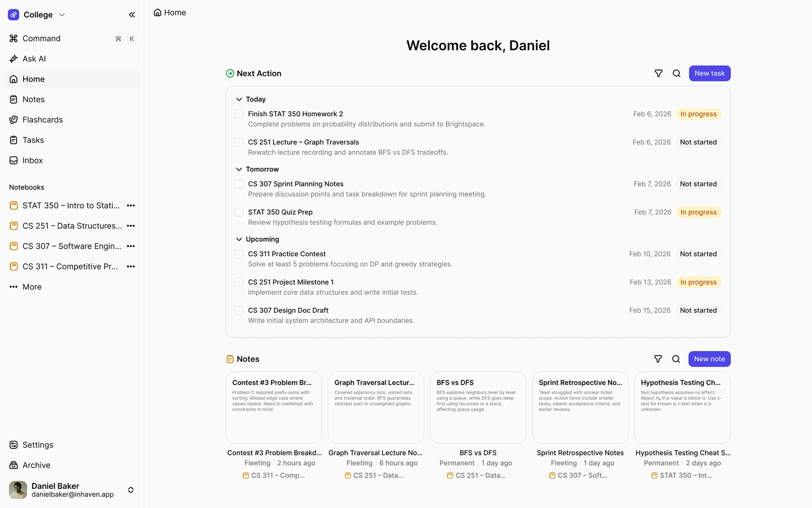Tick the CS 307 Design Doc Draft checkbox
The image size is (812, 508).
click(x=239, y=310)
